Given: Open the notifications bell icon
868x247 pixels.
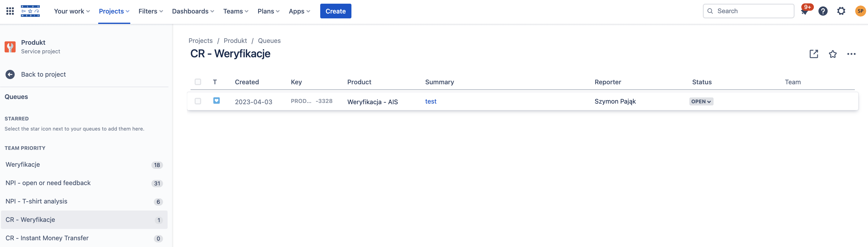Looking at the screenshot, I should (805, 11).
